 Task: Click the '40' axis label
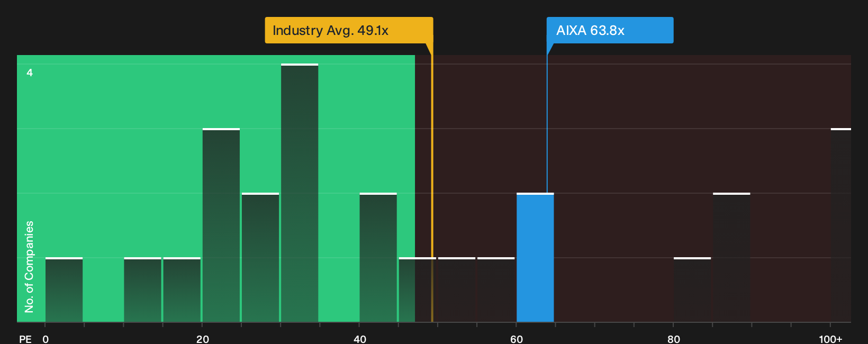click(360, 339)
